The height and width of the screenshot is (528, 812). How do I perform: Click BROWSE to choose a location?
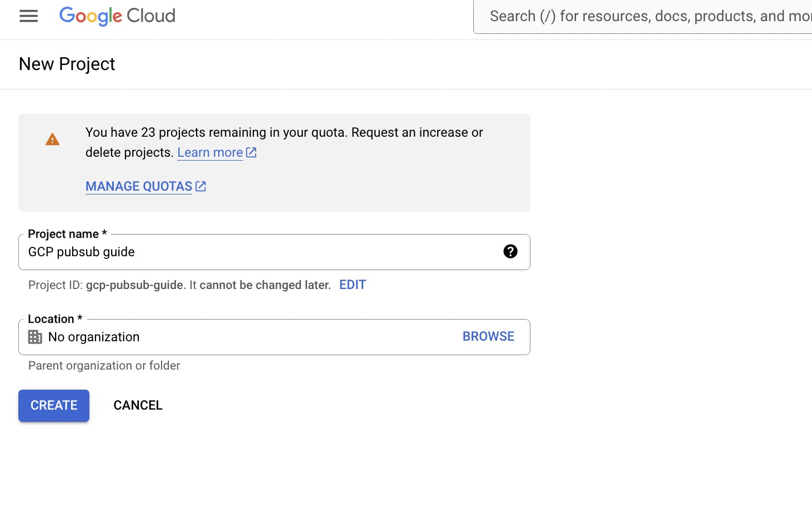coord(488,336)
